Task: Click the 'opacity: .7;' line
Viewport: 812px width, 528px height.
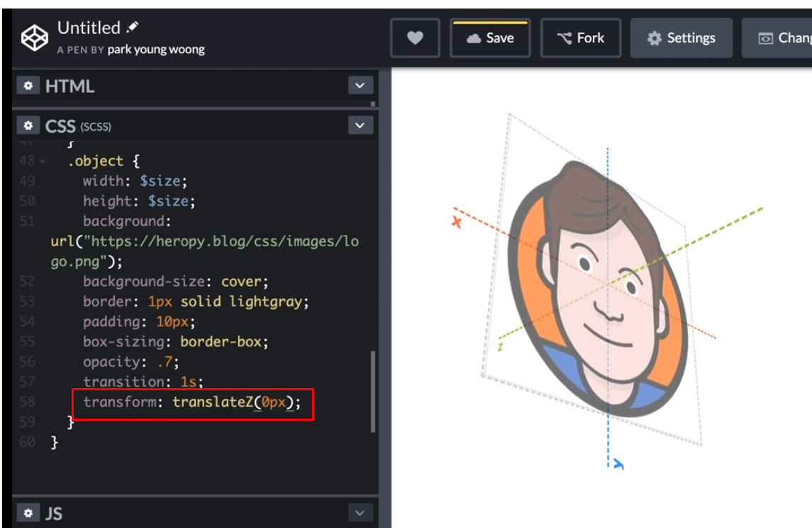Action: click(x=131, y=362)
